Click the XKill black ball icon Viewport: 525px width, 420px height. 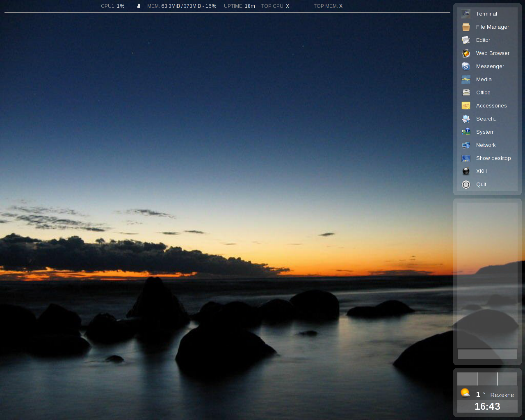click(x=466, y=171)
